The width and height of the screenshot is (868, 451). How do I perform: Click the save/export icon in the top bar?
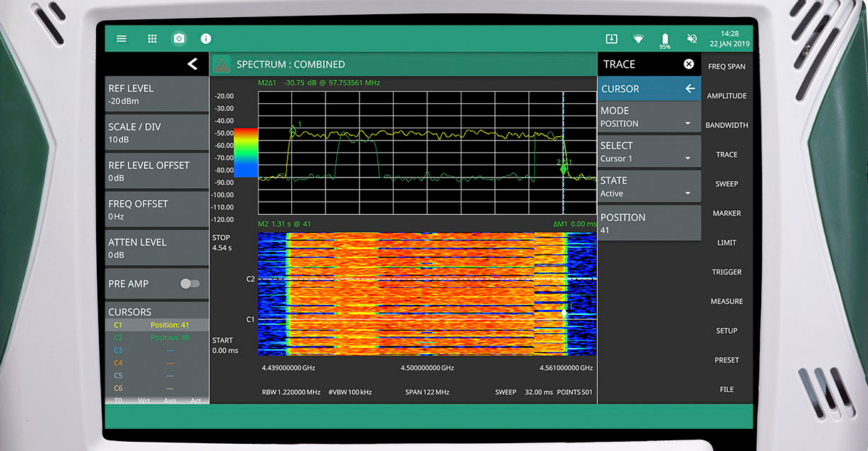point(611,38)
